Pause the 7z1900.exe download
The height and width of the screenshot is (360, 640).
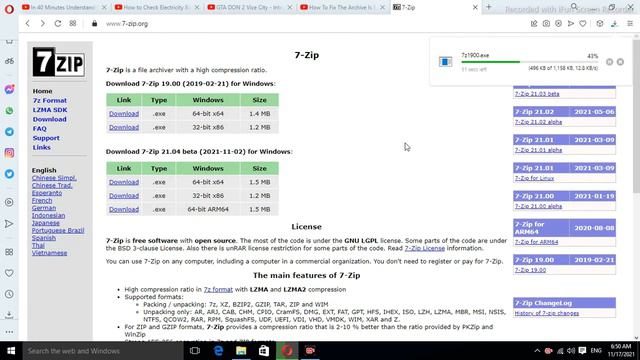[609, 62]
